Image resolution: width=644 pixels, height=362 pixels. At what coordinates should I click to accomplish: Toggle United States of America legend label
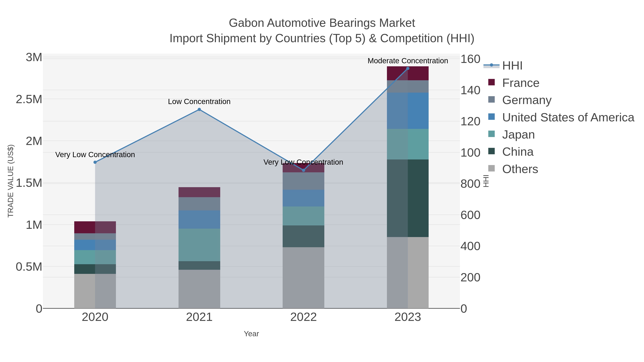tap(568, 117)
